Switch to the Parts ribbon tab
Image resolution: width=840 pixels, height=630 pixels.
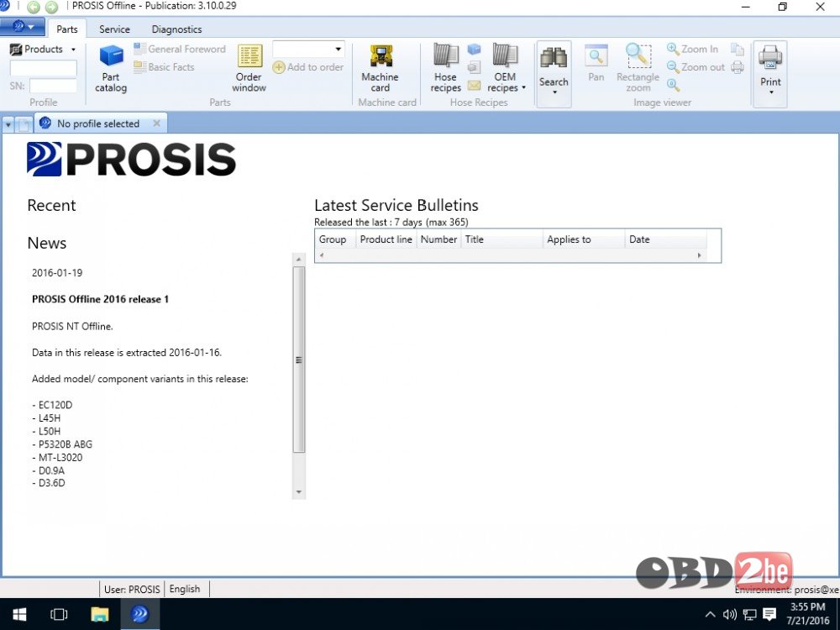tap(67, 29)
